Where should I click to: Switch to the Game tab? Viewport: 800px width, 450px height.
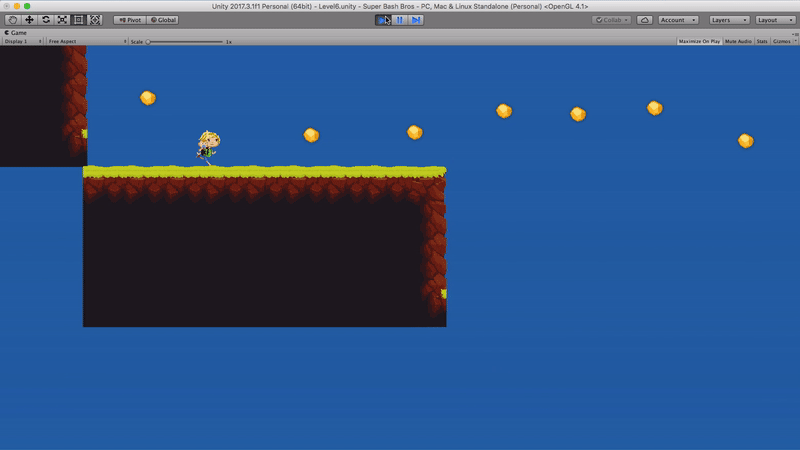click(x=16, y=32)
